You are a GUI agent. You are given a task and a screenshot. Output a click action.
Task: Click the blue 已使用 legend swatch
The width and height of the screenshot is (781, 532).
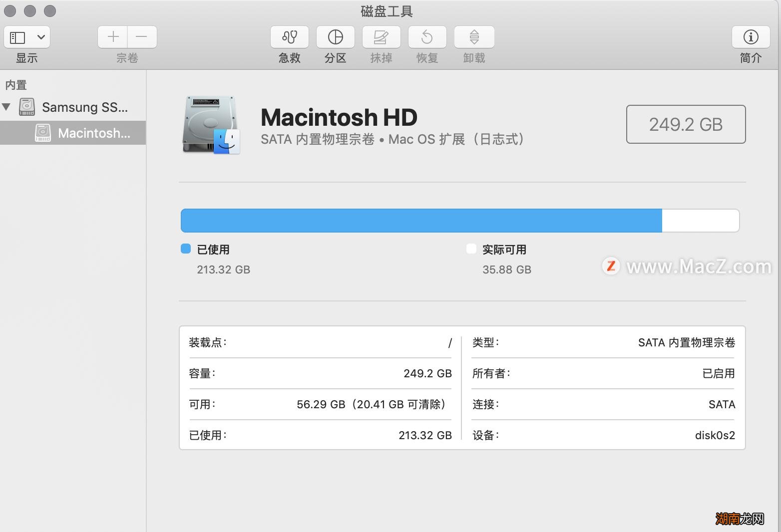[186, 249]
